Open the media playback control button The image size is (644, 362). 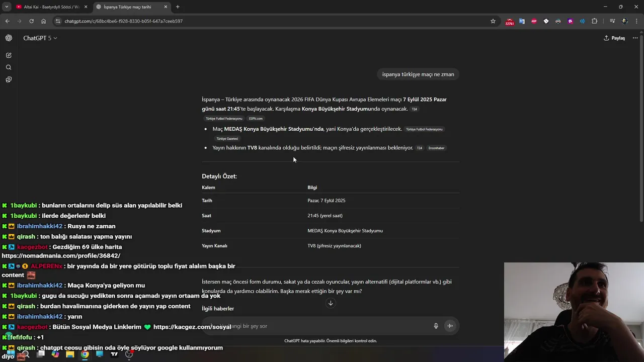pyautogui.click(x=612, y=21)
